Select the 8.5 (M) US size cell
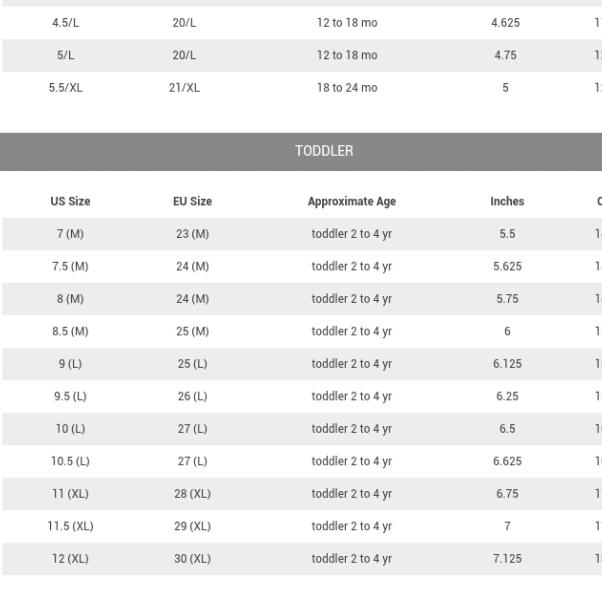 pos(70,331)
